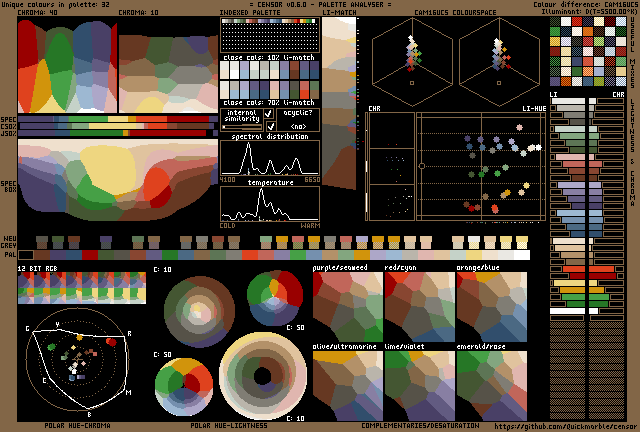Screen dimensions: 640x432
Task: Click the '<no>' acyclic result
Action: pyautogui.click(x=298, y=126)
